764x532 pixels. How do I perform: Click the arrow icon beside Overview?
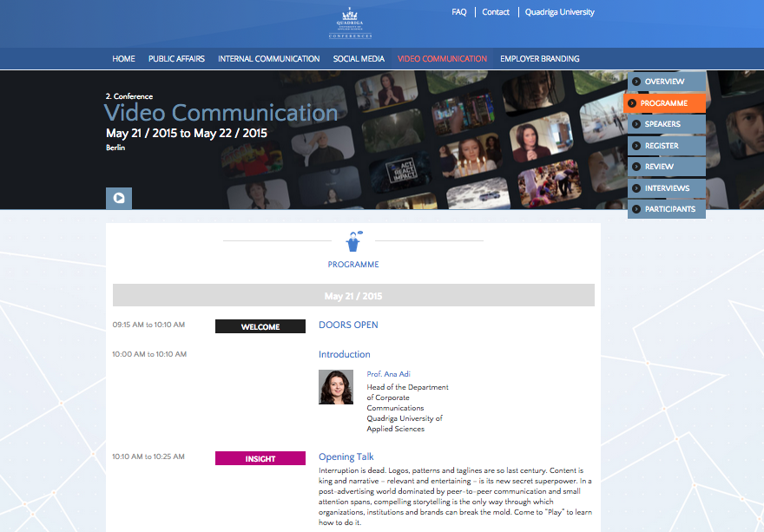[636, 82]
